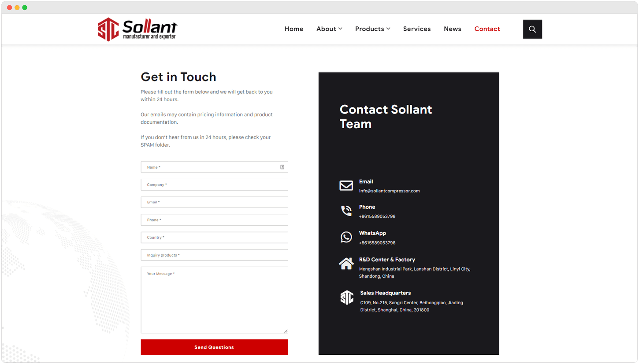Click the Get in Touch heading
This screenshot has width=639, height=364.
178,77
